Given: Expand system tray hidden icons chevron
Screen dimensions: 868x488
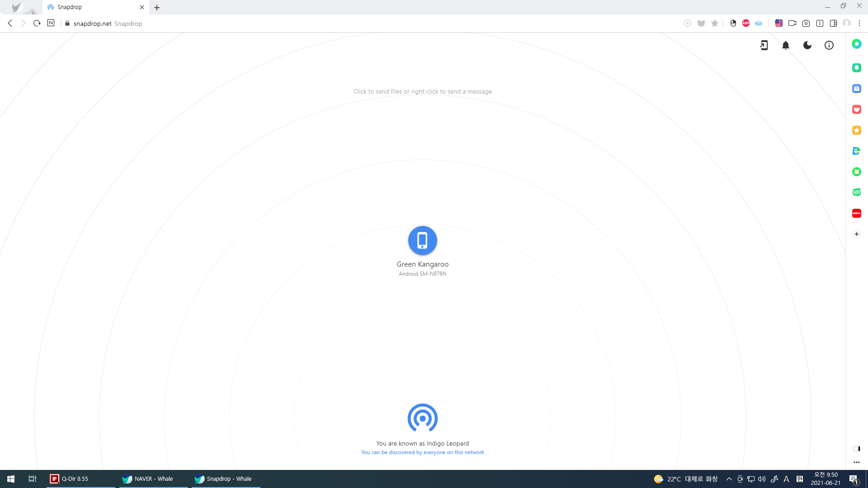Looking at the screenshot, I should [729, 479].
